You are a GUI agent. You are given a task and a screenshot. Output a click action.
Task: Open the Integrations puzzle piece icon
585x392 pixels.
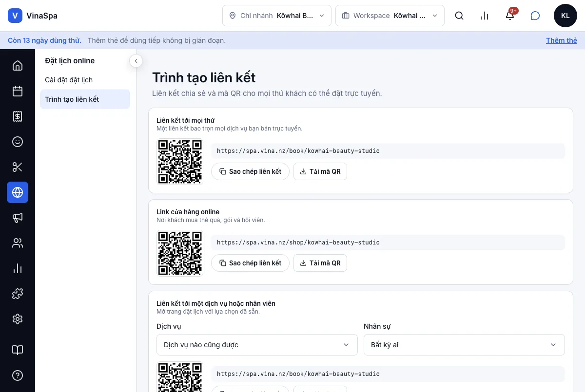tap(18, 293)
